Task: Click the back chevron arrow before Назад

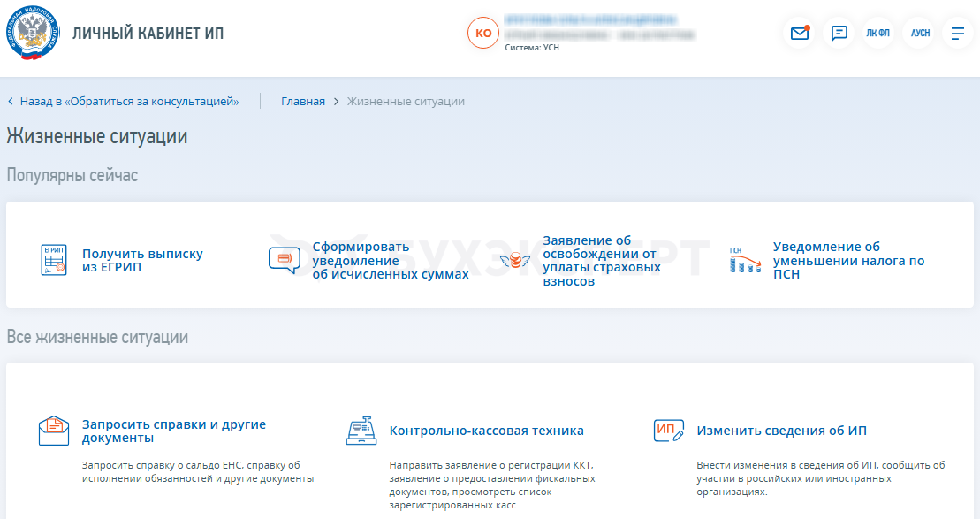Action: coord(11,102)
